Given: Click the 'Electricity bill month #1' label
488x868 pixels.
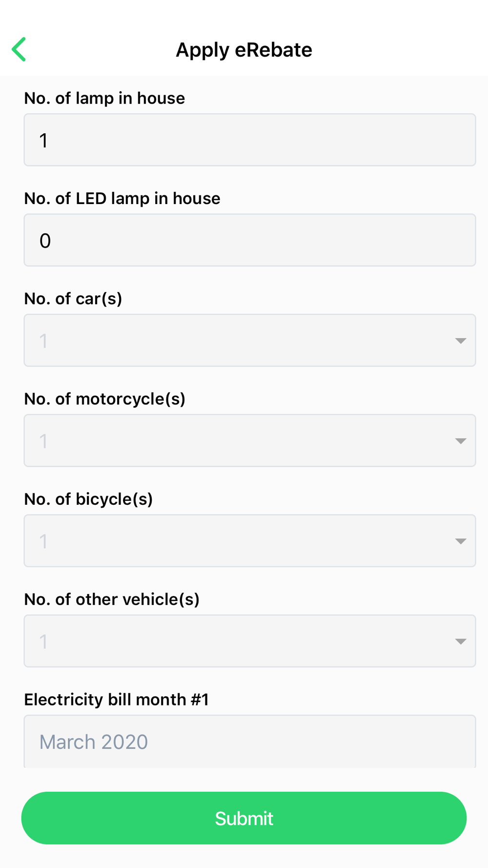Looking at the screenshot, I should pyautogui.click(x=116, y=700).
